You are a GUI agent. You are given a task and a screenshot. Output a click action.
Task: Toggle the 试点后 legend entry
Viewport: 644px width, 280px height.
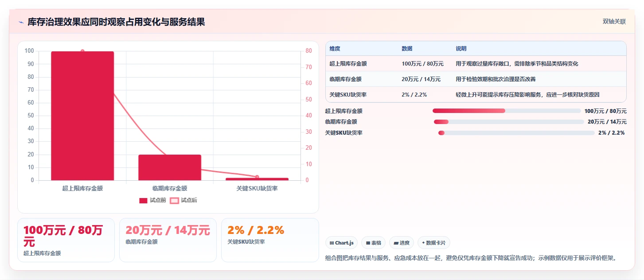(183, 200)
